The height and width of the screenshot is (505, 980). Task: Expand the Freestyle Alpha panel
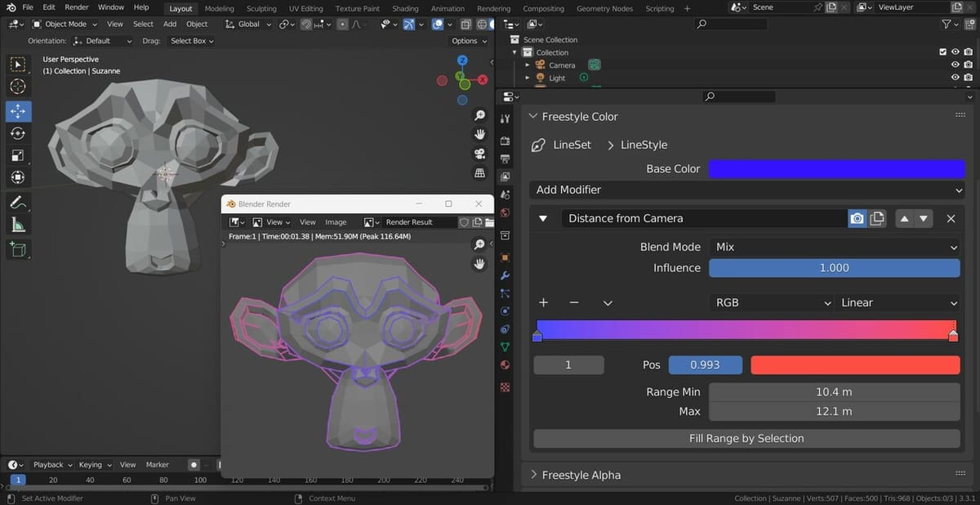coord(533,475)
